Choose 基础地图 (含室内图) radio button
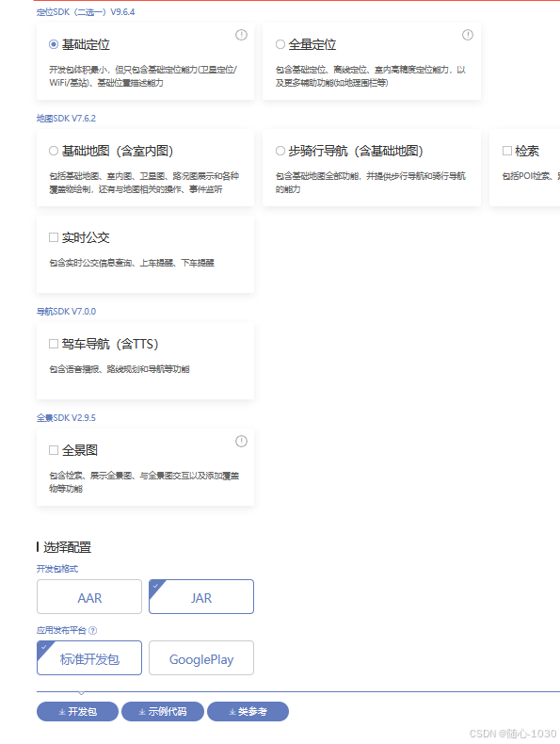Image resolution: width=560 pixels, height=744 pixels. (54, 151)
